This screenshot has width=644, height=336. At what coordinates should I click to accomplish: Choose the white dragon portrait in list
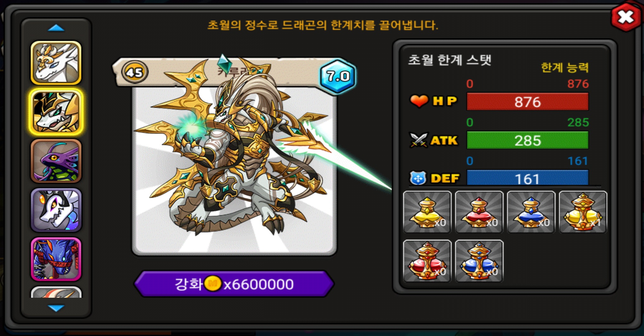pos(56,63)
